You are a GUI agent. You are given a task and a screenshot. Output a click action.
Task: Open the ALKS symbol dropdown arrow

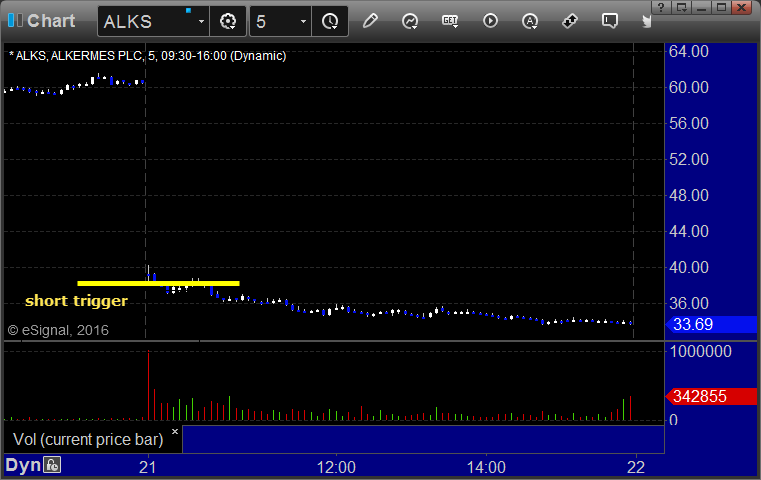click(x=201, y=21)
